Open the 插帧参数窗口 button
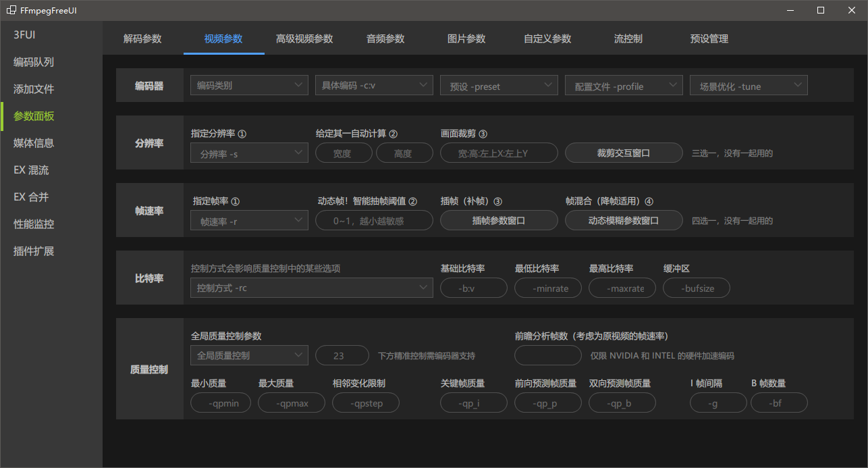 coord(499,220)
